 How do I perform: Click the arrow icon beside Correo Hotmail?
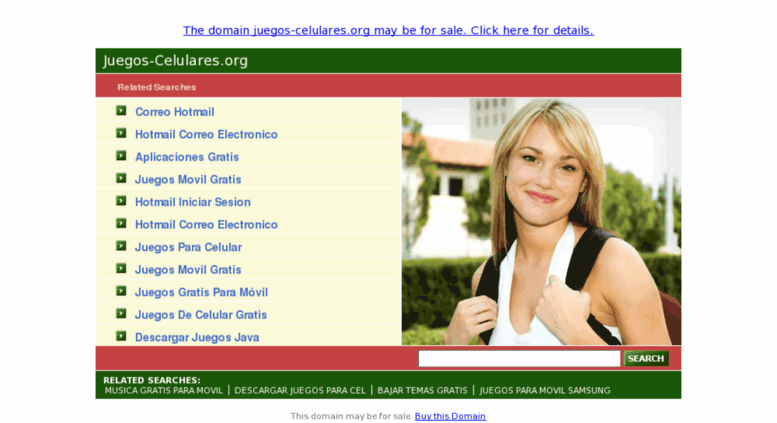pyautogui.click(x=121, y=110)
